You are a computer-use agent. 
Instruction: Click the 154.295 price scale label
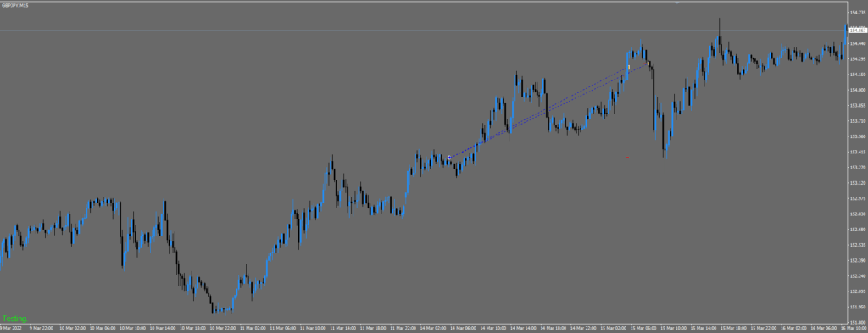tap(858, 58)
